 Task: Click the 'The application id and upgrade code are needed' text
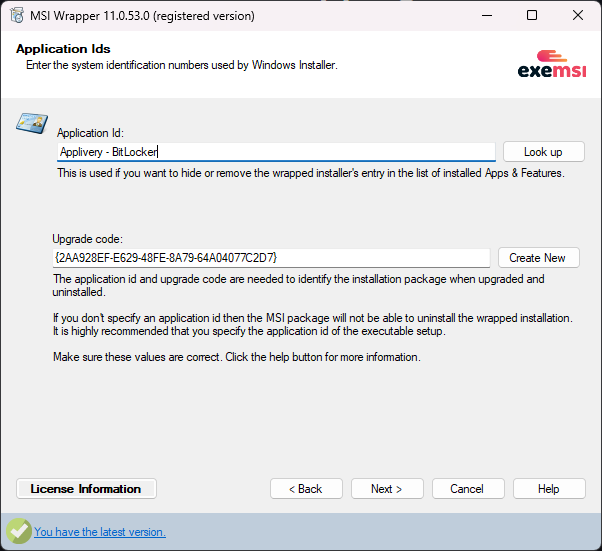point(298,285)
